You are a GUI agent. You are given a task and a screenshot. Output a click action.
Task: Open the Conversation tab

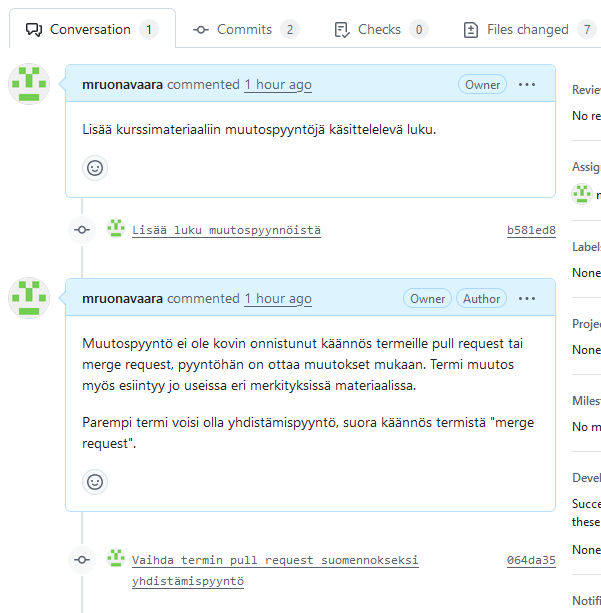[x=90, y=29]
